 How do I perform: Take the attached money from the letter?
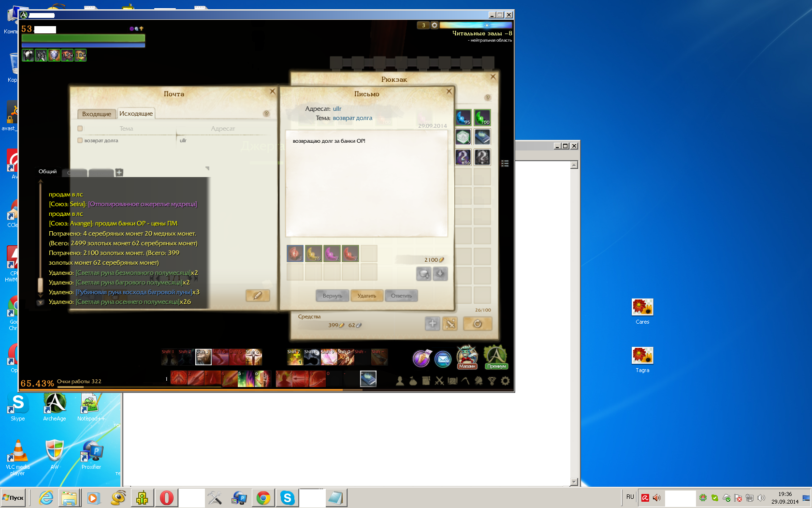click(423, 274)
